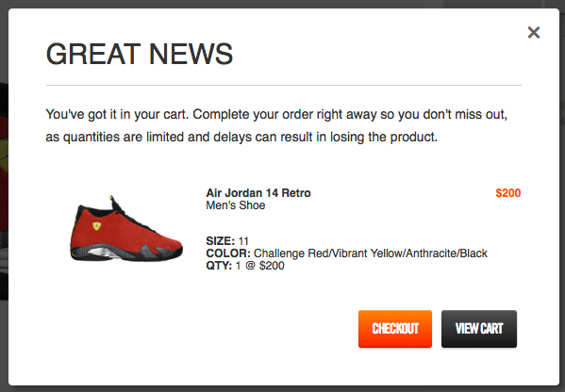Viewport: 565px width, 392px height.
Task: Open the cart via View Cart button
Action: 479,329
